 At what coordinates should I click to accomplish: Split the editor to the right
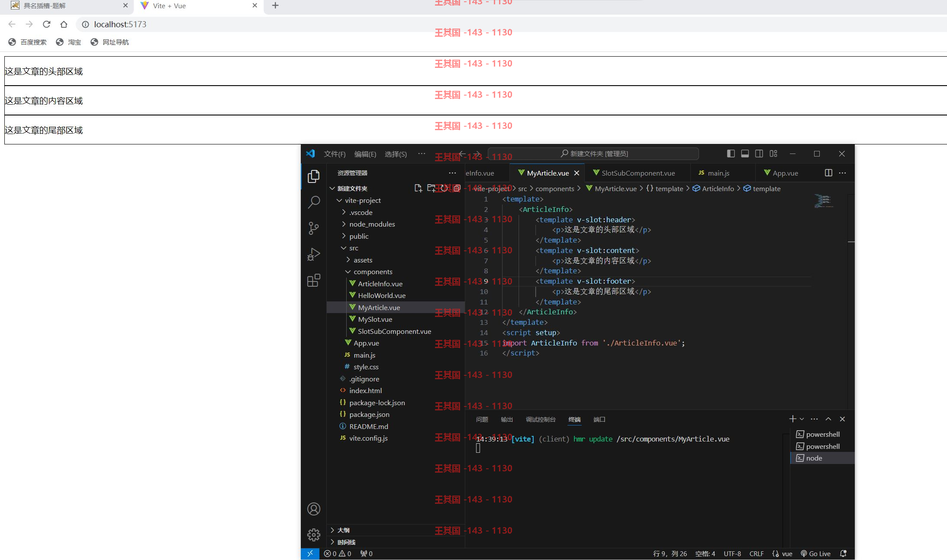click(x=828, y=173)
